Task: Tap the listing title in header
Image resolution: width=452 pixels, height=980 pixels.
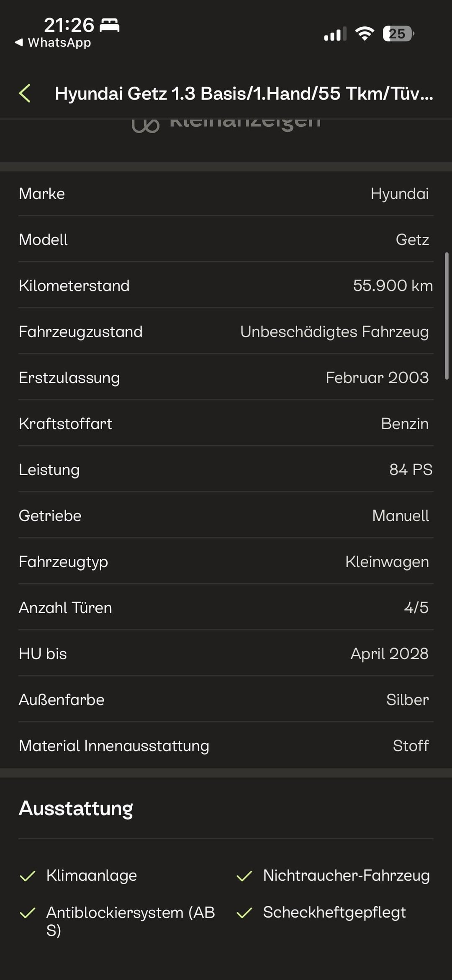Action: [244, 93]
